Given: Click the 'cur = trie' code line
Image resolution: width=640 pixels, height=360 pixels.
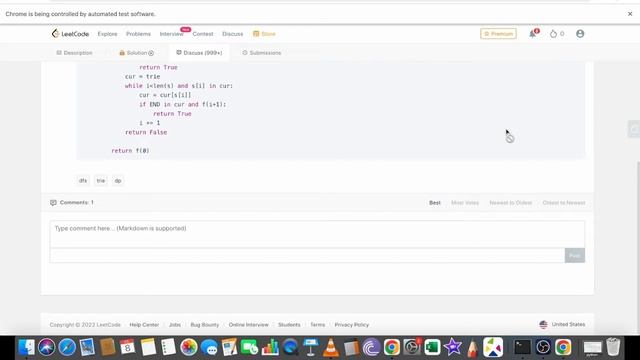Looking at the screenshot, I should click(142, 76).
